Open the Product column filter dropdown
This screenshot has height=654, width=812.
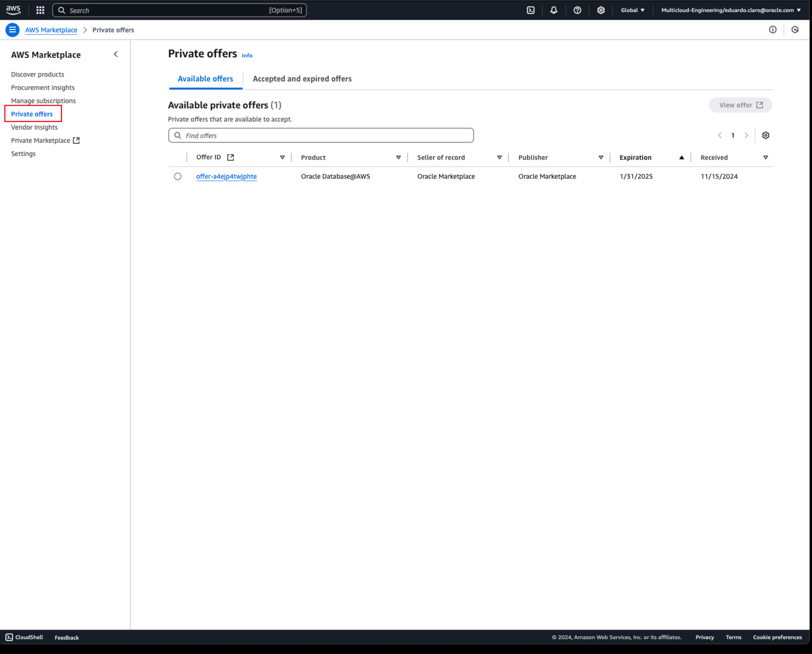pos(399,157)
